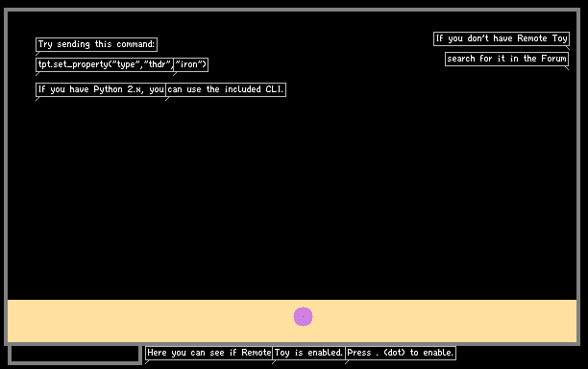Click the gray wall on the right side
The height and width of the screenshot is (369, 588).
pyautogui.click(x=578, y=176)
